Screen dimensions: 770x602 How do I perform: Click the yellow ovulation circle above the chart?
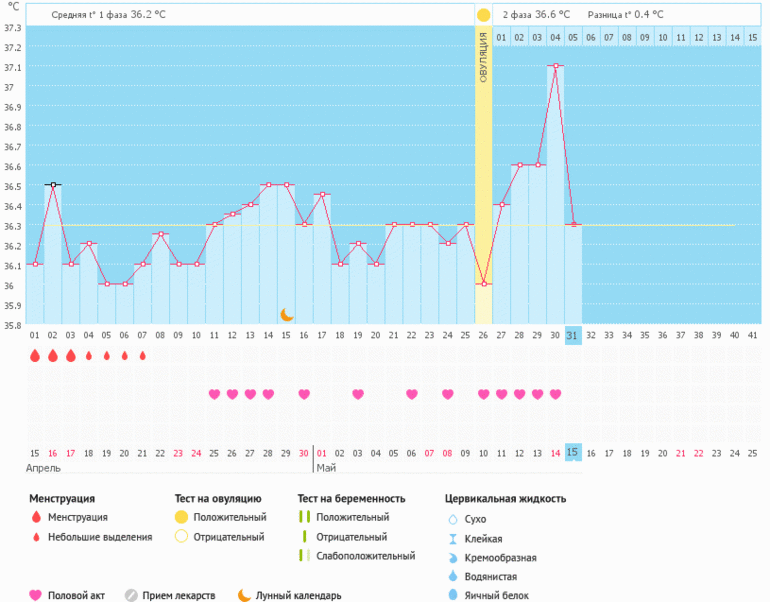point(483,15)
